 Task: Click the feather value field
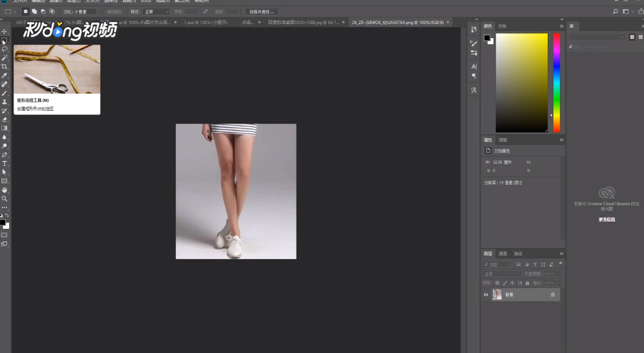[x=85, y=11]
